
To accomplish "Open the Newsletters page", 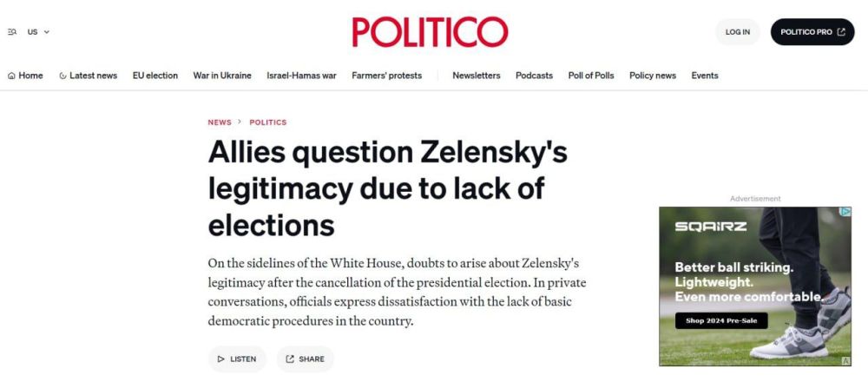I will click(x=477, y=76).
